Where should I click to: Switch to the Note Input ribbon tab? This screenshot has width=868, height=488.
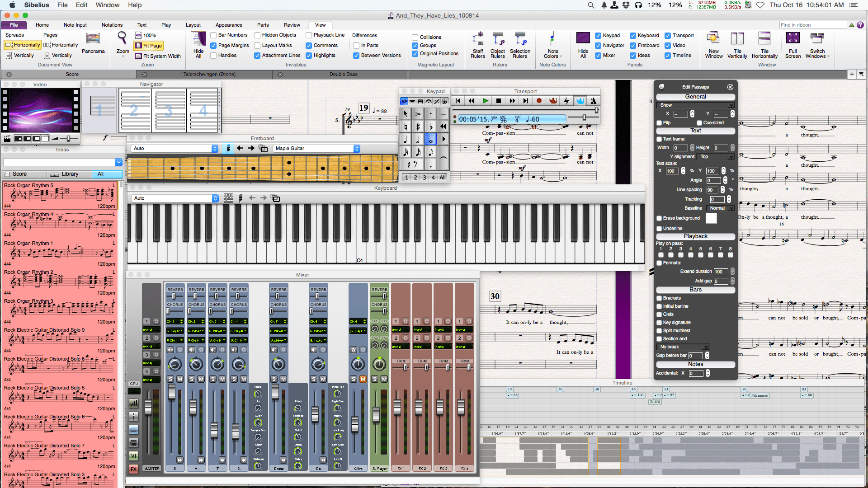tap(75, 25)
